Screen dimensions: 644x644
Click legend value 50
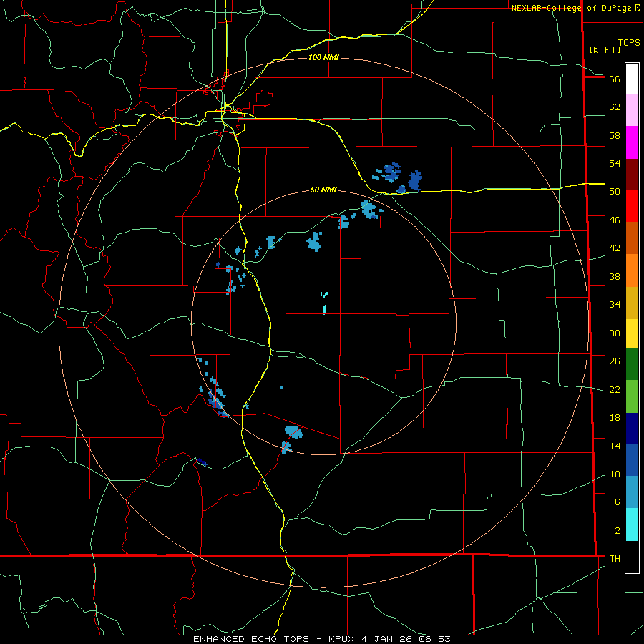pos(615,192)
